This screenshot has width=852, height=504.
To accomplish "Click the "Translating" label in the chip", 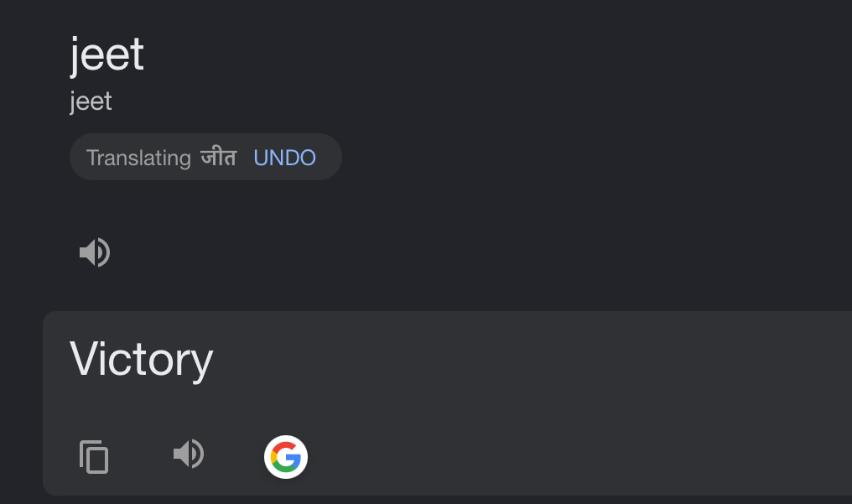I will pyautogui.click(x=138, y=158).
